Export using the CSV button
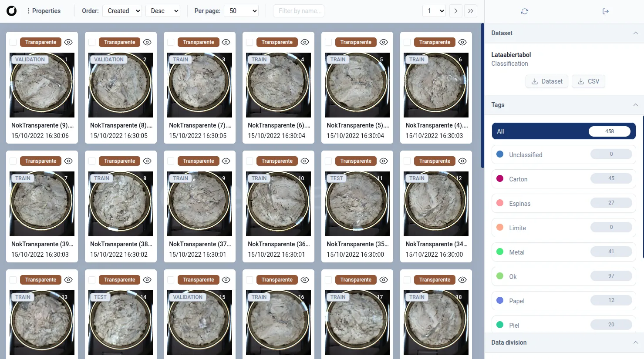Viewport: 644px width, 359px height. (588, 81)
